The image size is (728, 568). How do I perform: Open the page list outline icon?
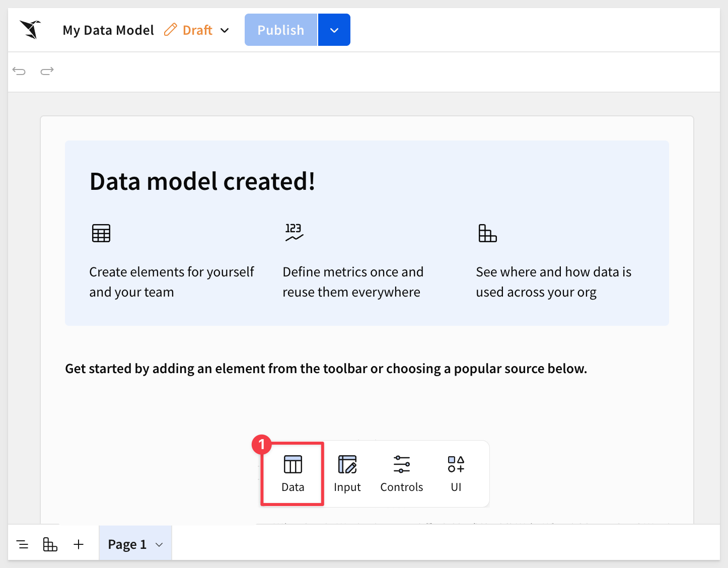click(x=22, y=544)
